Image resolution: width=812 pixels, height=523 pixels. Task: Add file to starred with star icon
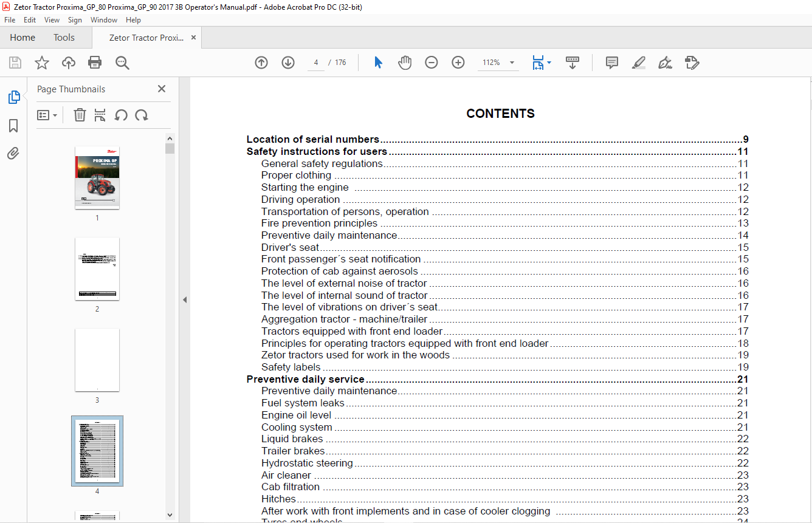[42, 63]
